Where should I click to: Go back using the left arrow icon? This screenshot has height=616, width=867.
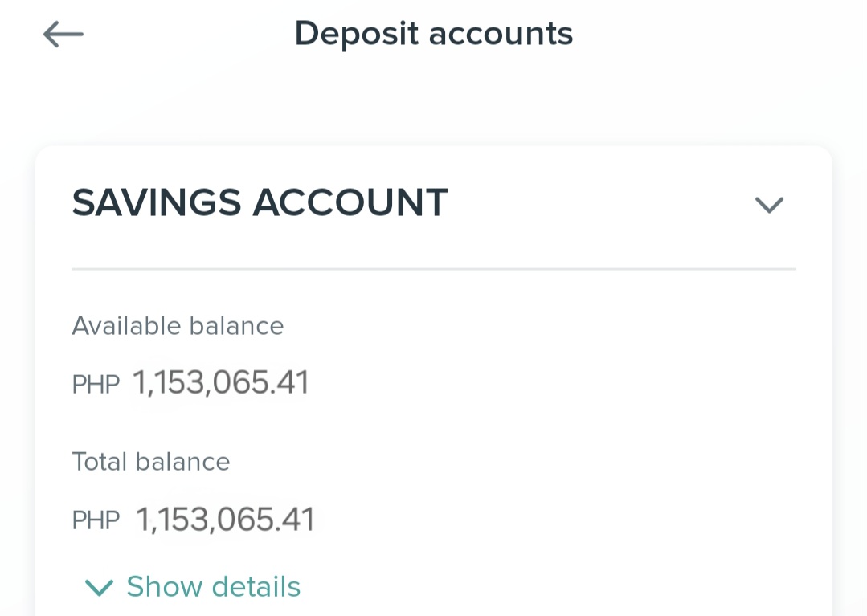tap(63, 35)
